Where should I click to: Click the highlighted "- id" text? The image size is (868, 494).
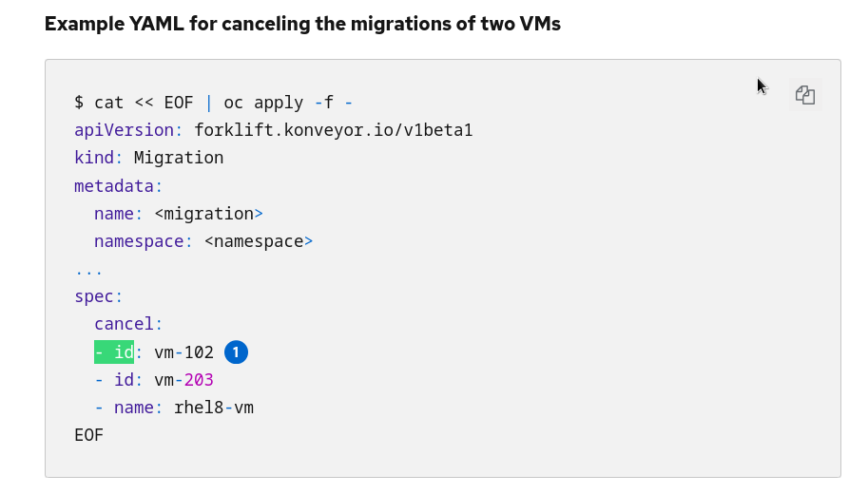tap(114, 352)
